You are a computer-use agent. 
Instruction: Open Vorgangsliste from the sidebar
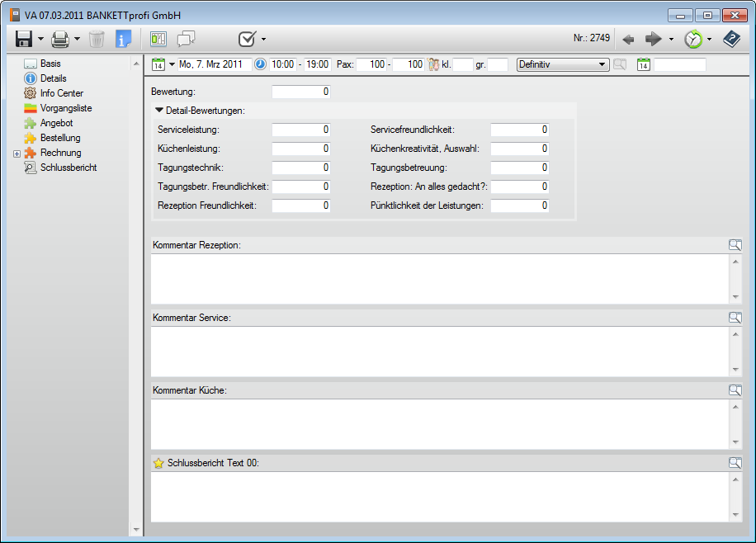(x=65, y=108)
